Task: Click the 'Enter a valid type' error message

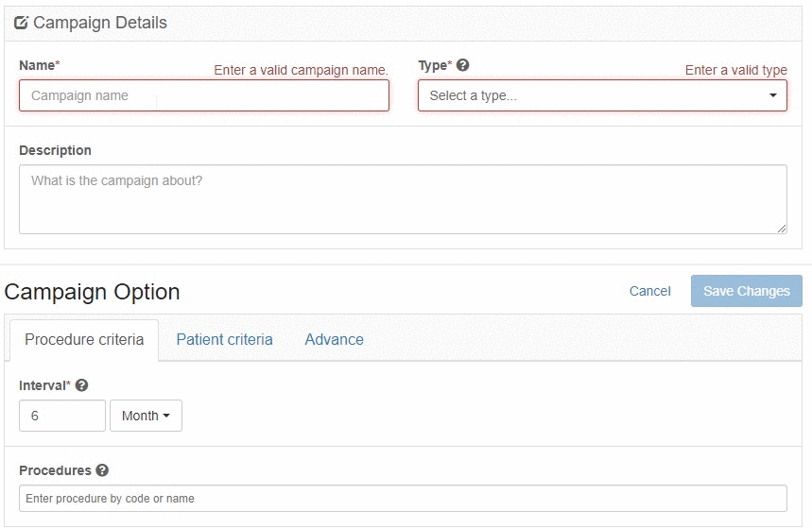Action: pyautogui.click(x=735, y=70)
